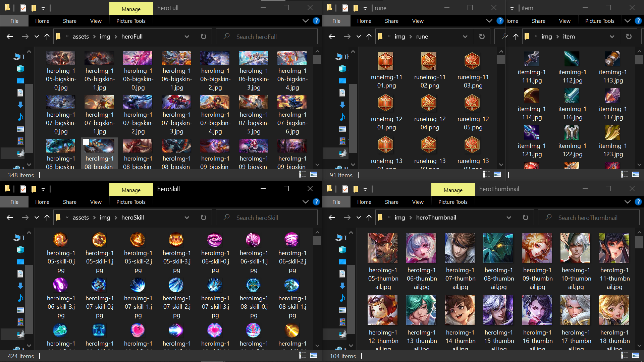Screen dimensions: 644x362
Task: Go up one level from heroFull folder
Action: tap(47, 37)
